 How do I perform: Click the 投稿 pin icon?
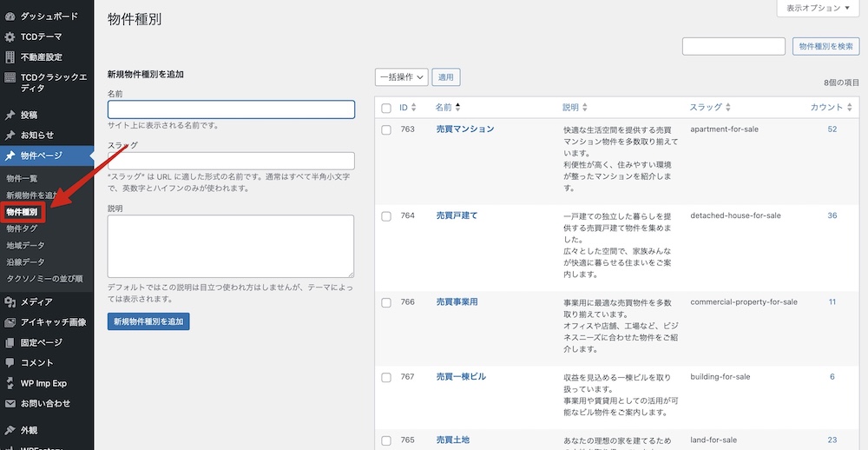coord(10,116)
